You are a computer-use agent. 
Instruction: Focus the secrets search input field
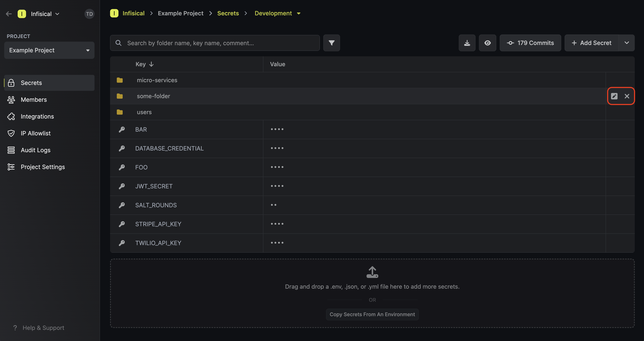[x=215, y=43]
